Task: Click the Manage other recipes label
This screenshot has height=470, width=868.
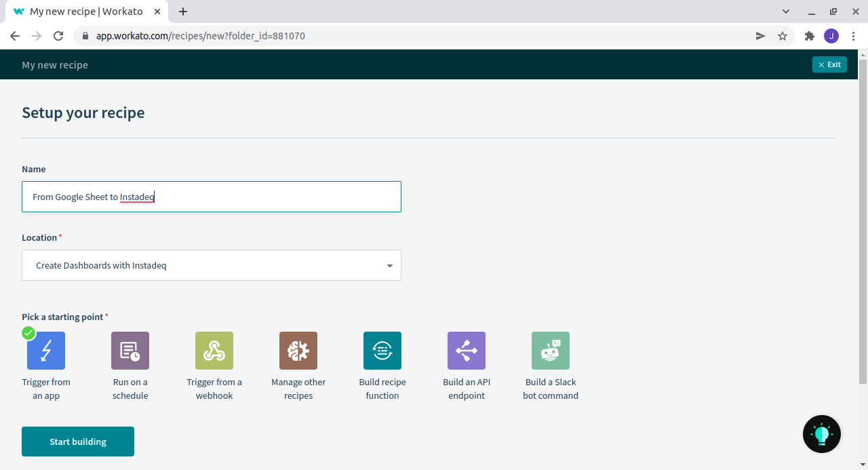Action: [298, 389]
